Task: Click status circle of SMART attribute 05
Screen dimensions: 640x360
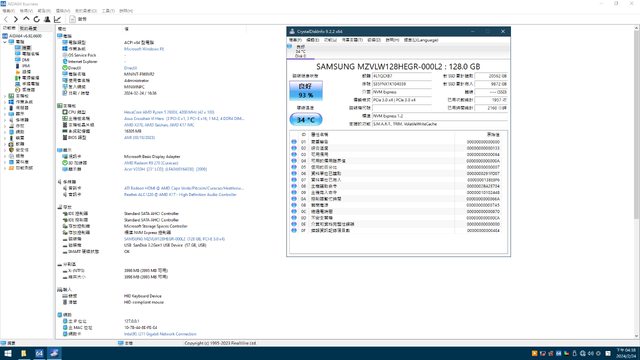Action: 294,167
